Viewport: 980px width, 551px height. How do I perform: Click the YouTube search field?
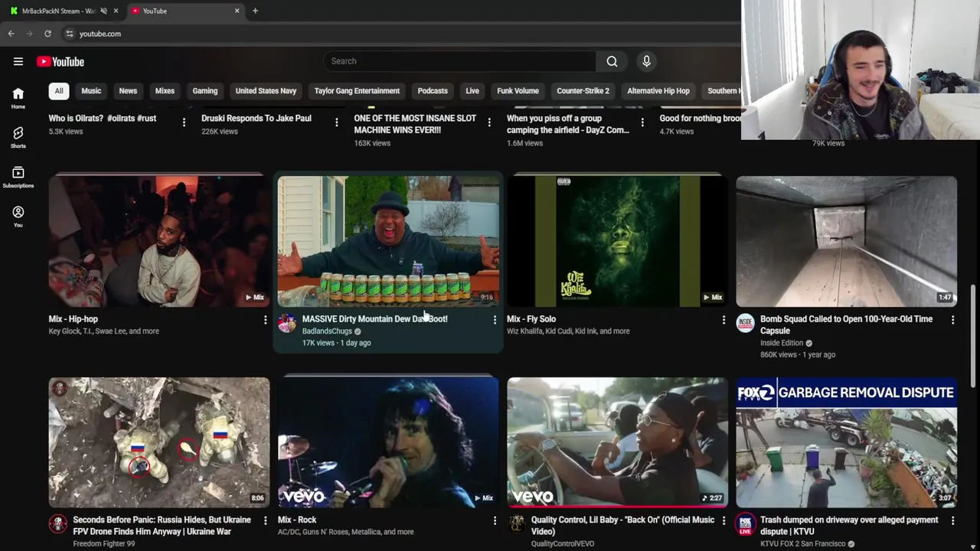tap(459, 61)
